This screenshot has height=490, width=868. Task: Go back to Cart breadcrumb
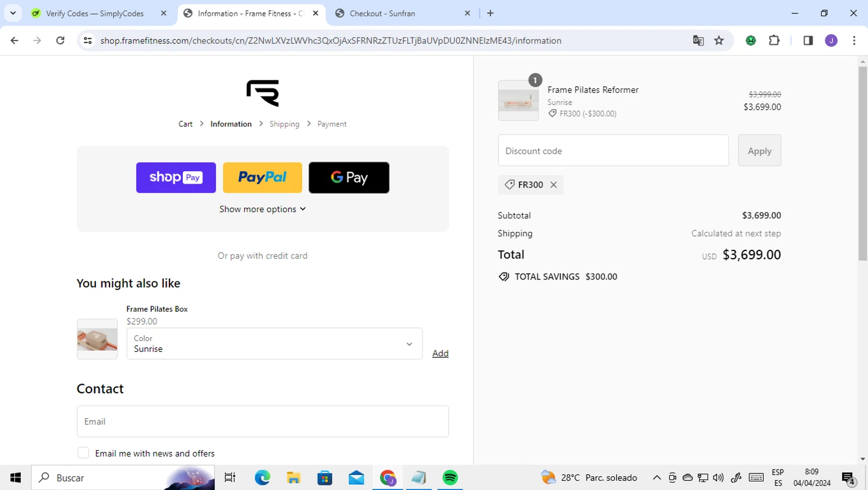[185, 124]
